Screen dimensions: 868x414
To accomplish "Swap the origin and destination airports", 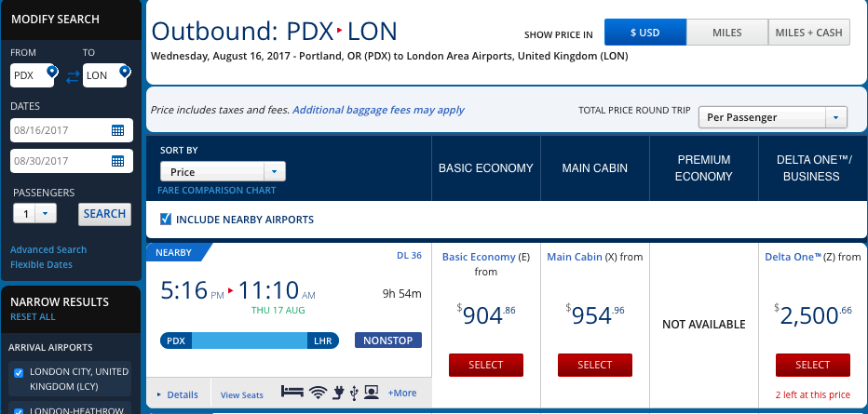I will (x=73, y=73).
